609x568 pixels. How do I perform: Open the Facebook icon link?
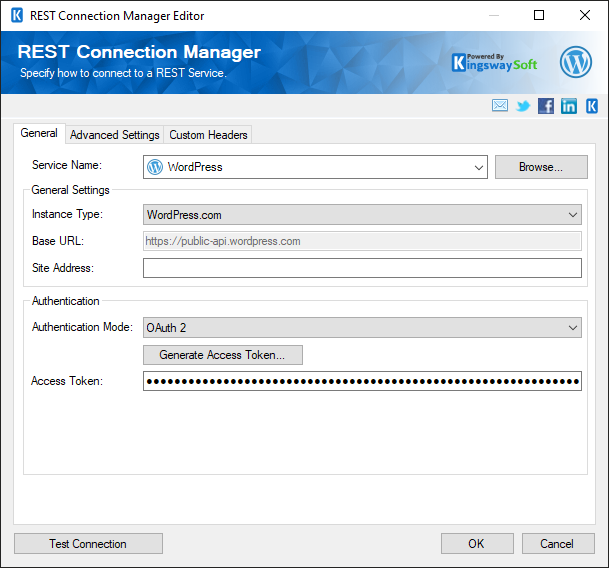click(x=546, y=106)
